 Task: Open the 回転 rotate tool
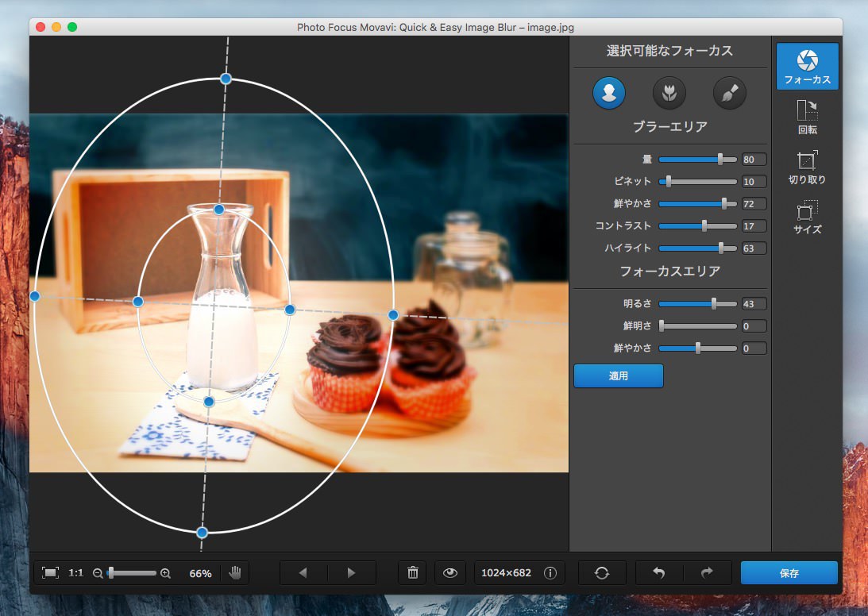807,117
